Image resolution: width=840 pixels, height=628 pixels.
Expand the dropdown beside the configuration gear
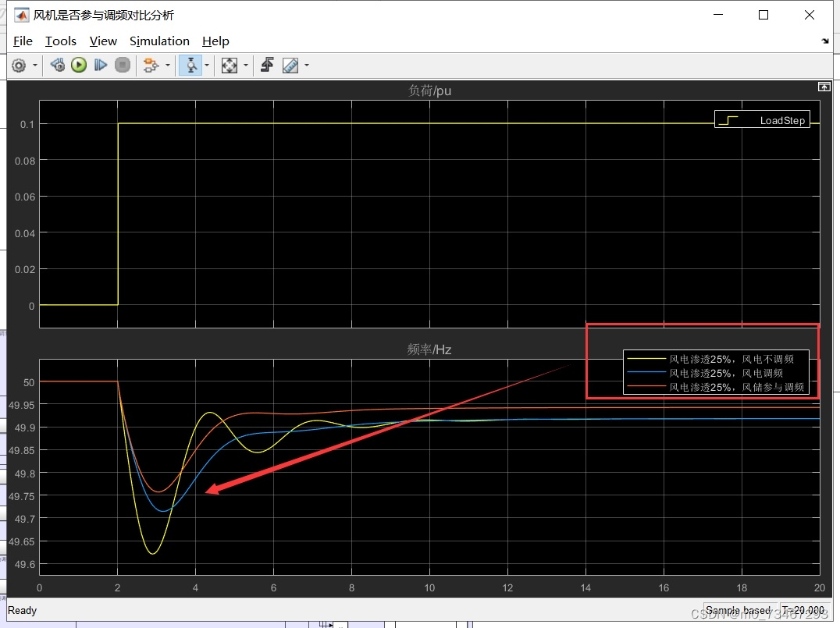[x=35, y=66]
